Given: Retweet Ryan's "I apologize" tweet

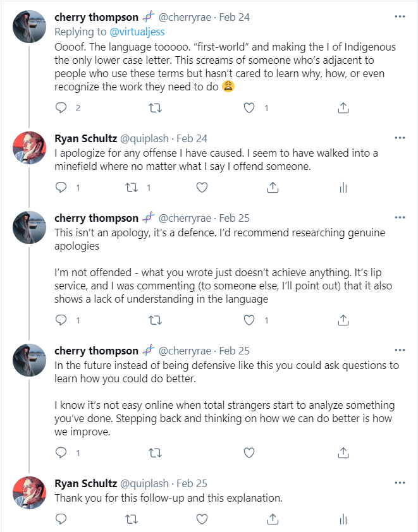Looking at the screenshot, I should coord(131,188).
